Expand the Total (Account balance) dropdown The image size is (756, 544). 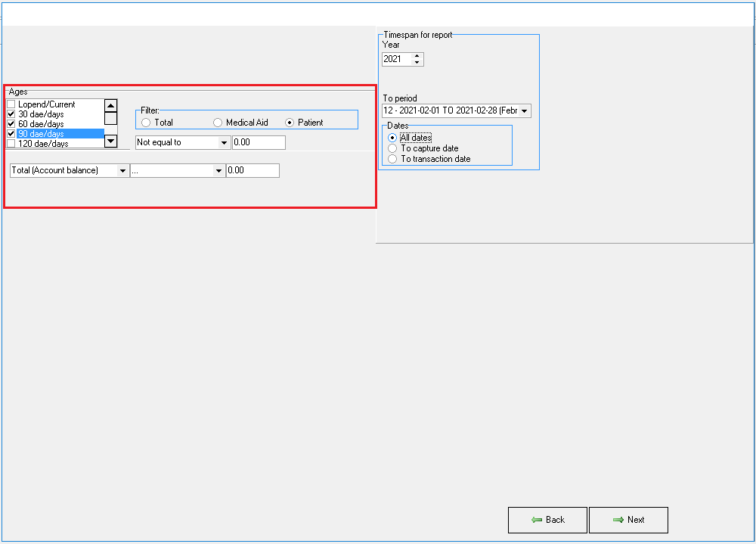(x=122, y=171)
